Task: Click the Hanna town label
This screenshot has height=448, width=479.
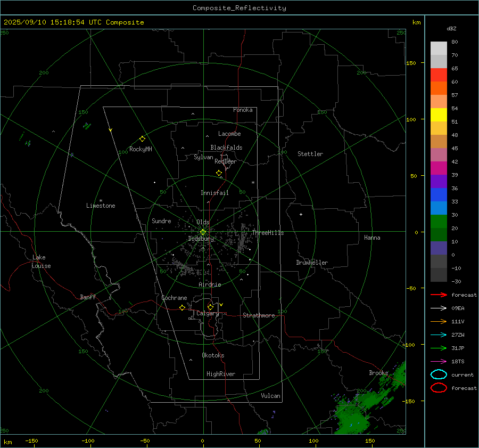Action: pos(372,238)
